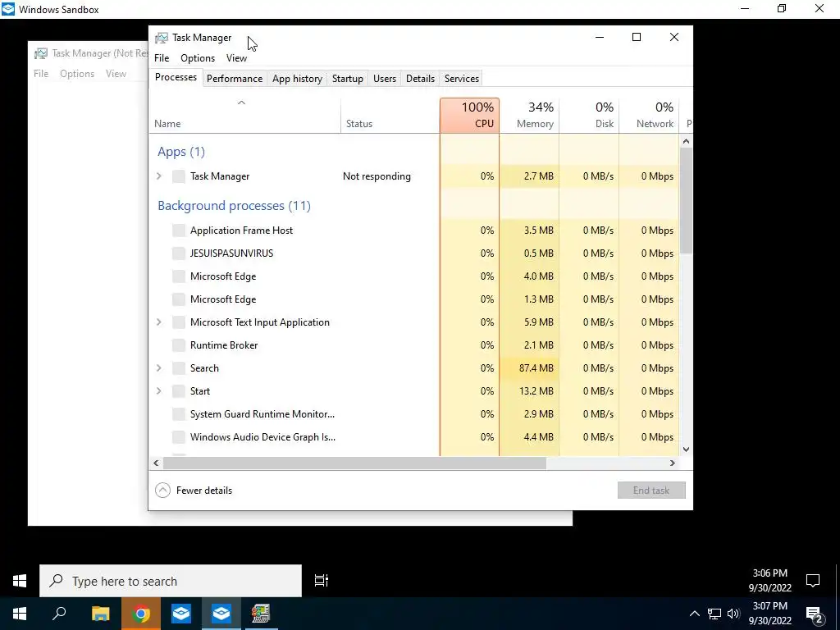Viewport: 840px width, 630px height.
Task: Click the Application Frame Host process icon
Action: point(178,231)
